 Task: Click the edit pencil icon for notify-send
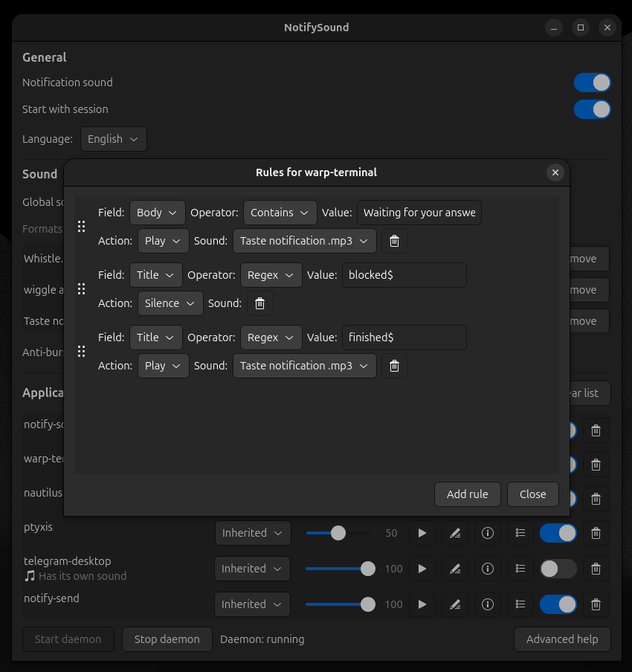point(455,604)
